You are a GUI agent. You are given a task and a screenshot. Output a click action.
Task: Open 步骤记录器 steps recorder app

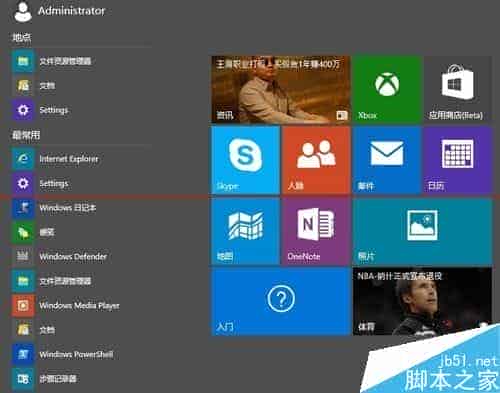pos(44,379)
